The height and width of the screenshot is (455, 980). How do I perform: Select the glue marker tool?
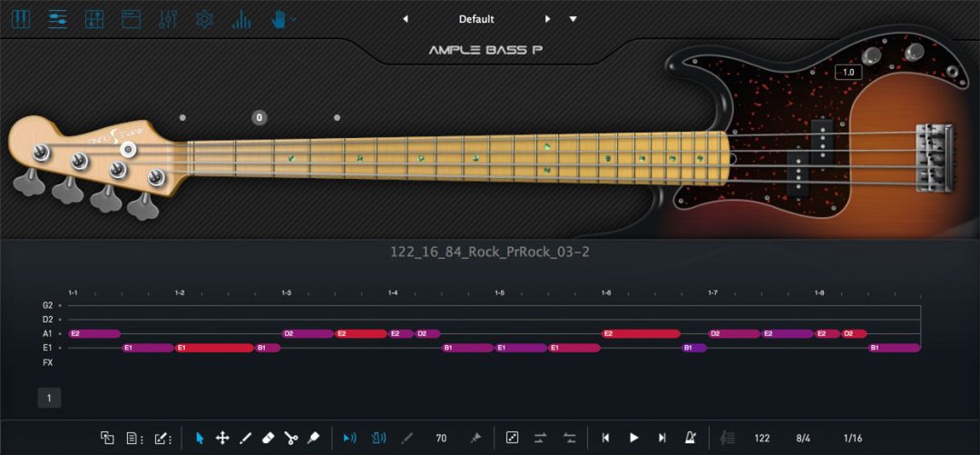(x=314, y=438)
